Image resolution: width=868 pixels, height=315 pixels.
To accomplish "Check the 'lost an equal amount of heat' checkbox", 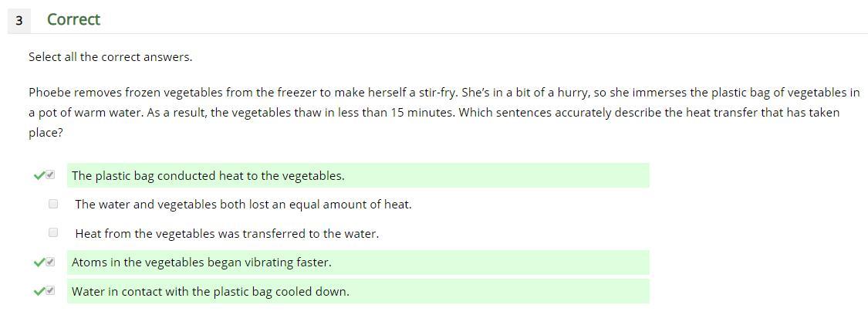I will coord(53,204).
